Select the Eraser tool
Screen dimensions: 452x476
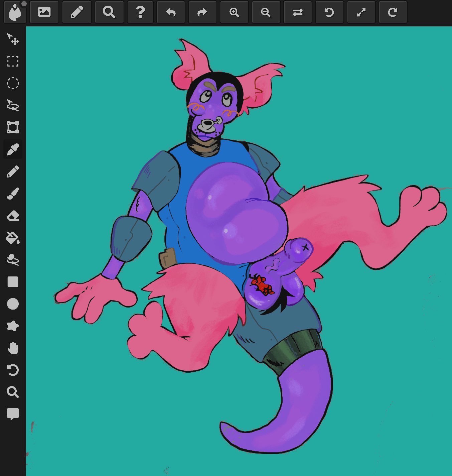(x=13, y=216)
